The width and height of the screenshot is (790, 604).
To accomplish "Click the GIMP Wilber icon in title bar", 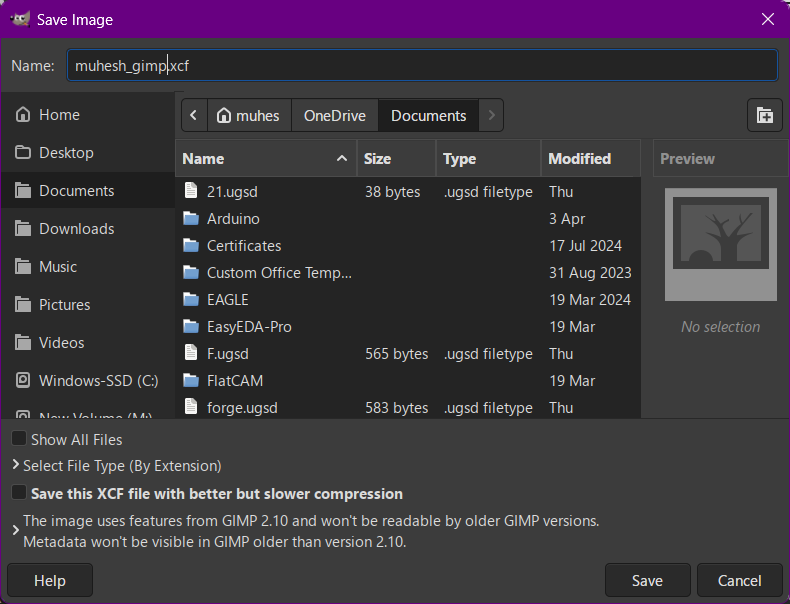I will pyautogui.click(x=20, y=19).
